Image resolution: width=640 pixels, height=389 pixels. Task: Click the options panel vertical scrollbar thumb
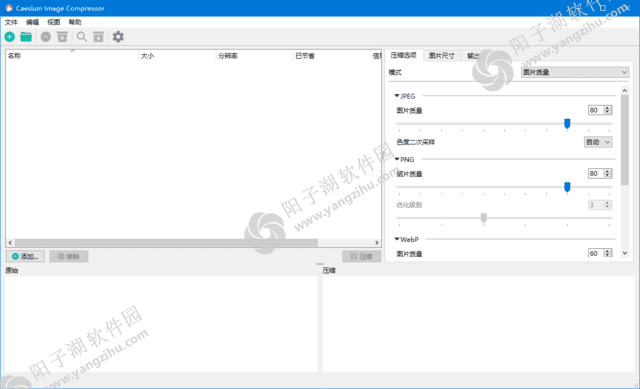(625, 140)
